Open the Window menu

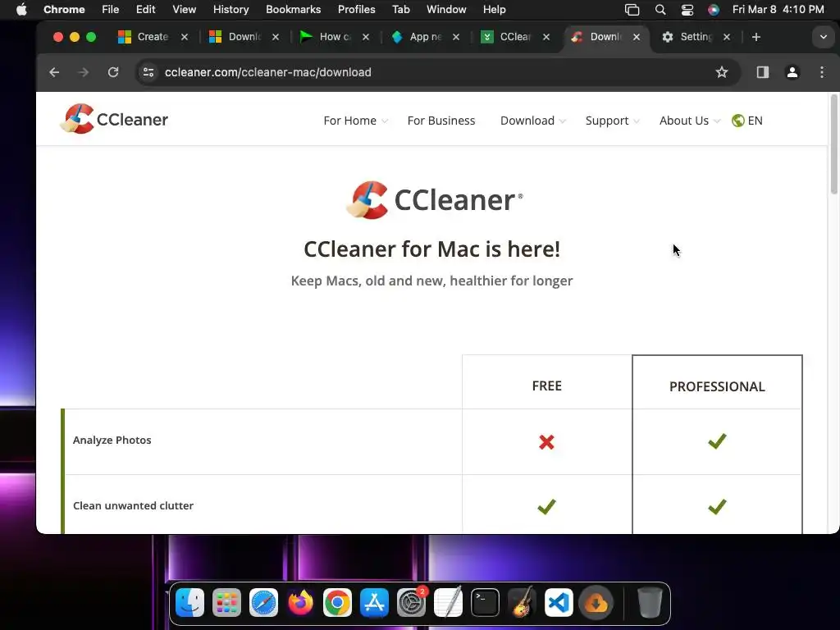(x=446, y=10)
